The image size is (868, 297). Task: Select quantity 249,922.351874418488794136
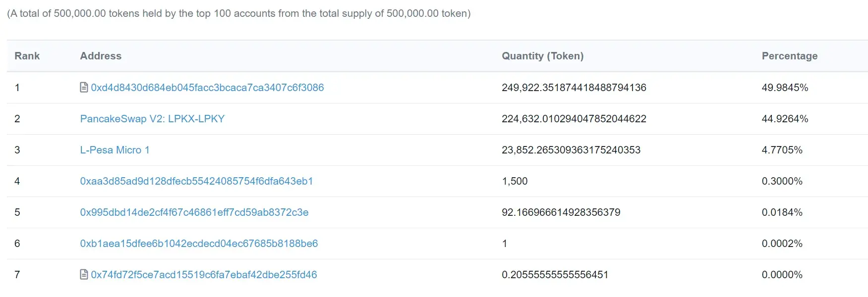coord(574,88)
